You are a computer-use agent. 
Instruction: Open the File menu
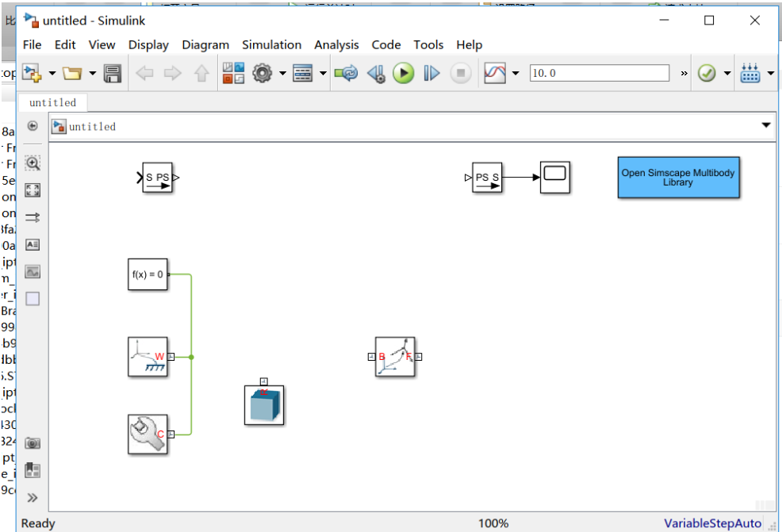tap(33, 45)
